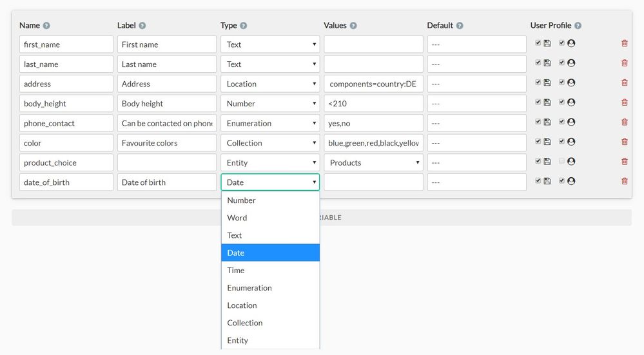Choose Collection from the type list
Image resolution: width=644 pixels, height=355 pixels.
[270, 323]
